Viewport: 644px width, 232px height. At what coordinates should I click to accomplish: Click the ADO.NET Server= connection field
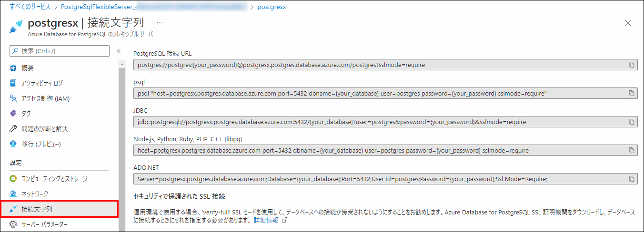coord(385,179)
